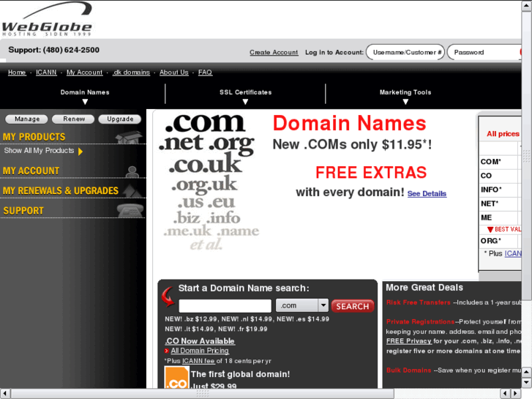Click Show All My Products
This screenshot has width=532, height=399.
[39, 150]
